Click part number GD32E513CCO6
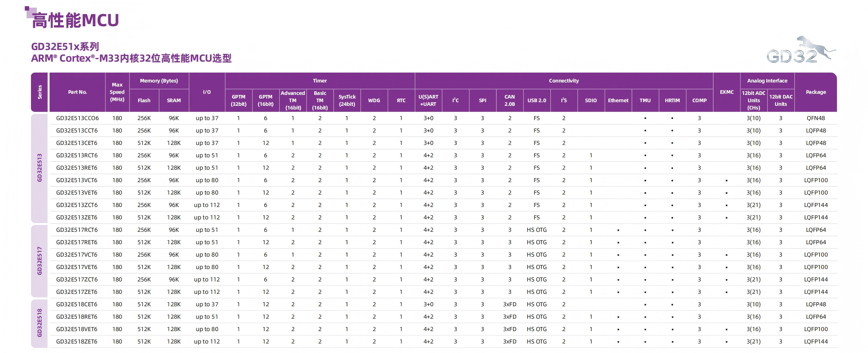This screenshot has height=353, width=868. coord(77,118)
